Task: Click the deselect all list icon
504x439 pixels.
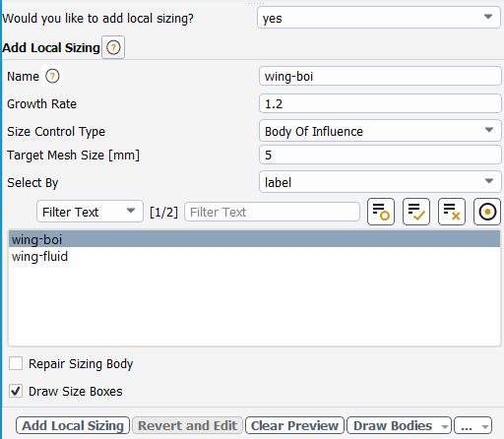Action: click(x=452, y=212)
